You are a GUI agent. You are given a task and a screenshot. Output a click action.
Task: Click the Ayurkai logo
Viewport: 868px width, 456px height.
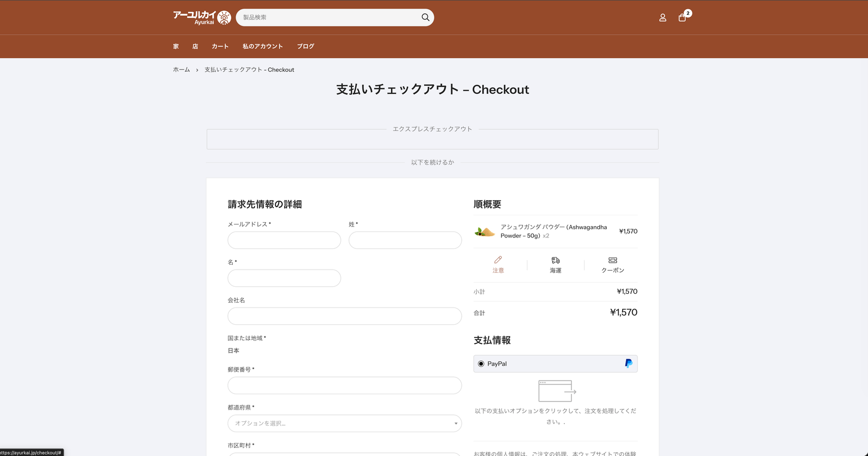point(202,17)
